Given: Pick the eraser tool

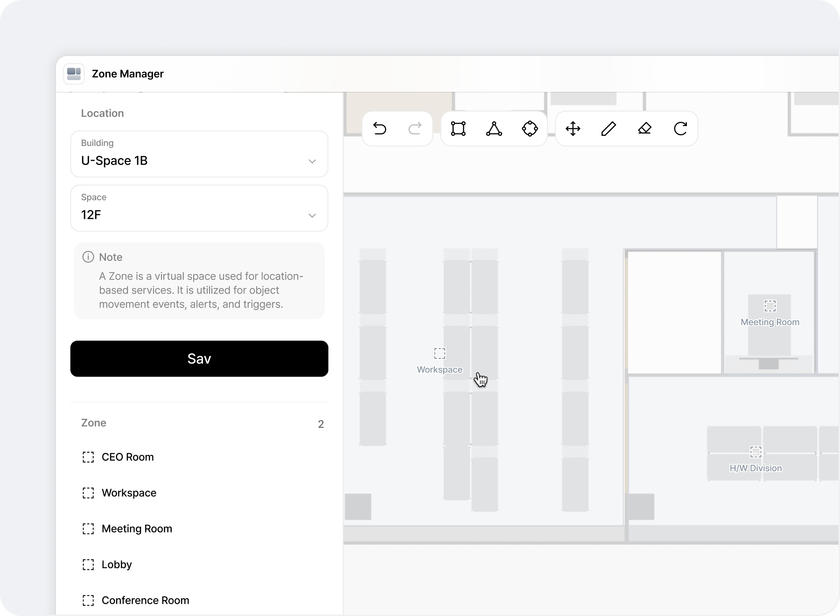Looking at the screenshot, I should [644, 128].
